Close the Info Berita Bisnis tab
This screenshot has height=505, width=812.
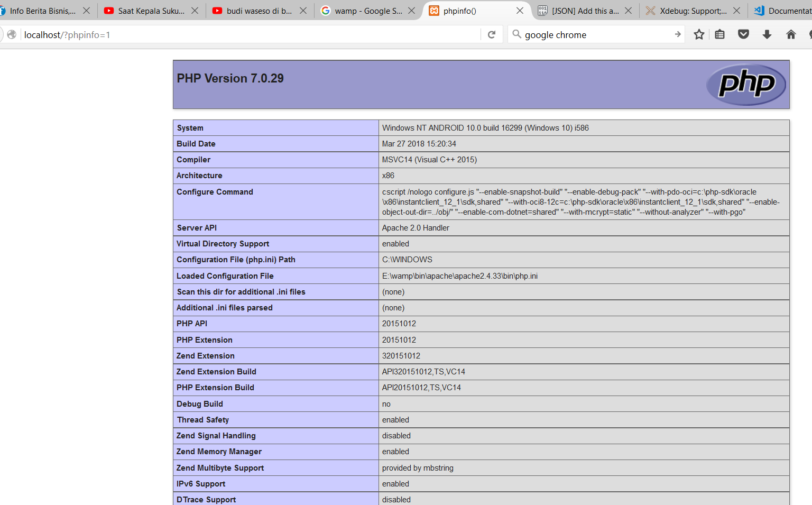[x=86, y=11]
